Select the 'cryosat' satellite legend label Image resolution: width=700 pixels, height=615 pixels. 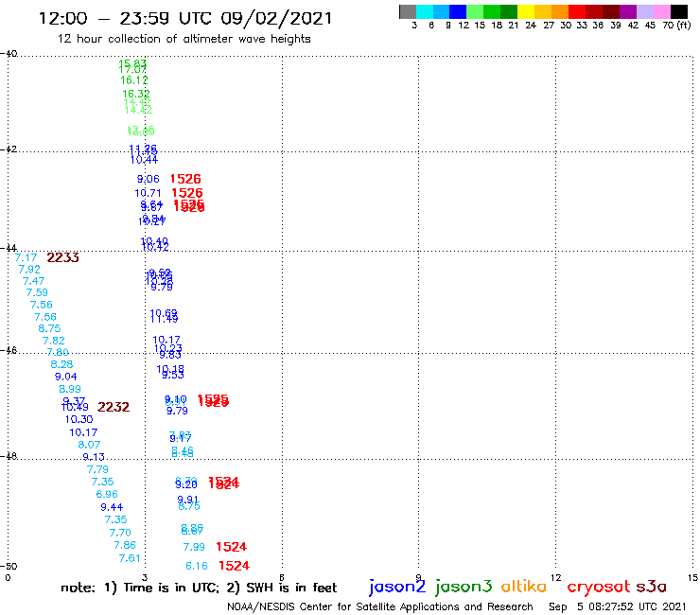tap(598, 587)
